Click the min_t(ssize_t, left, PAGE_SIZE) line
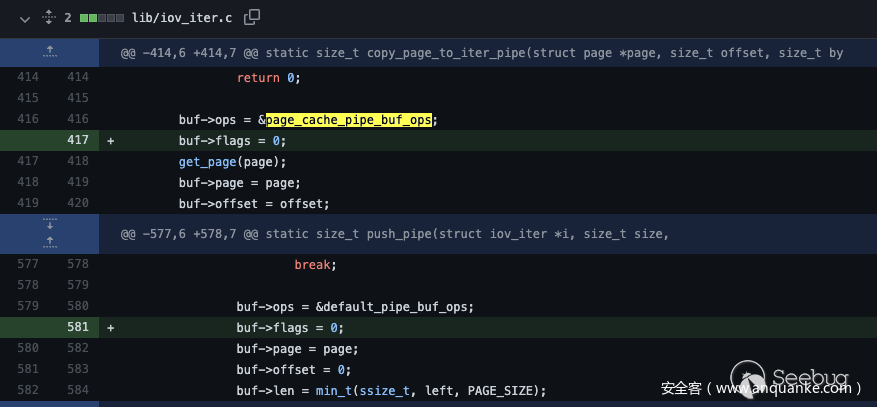This screenshot has width=877, height=407. tap(391, 390)
